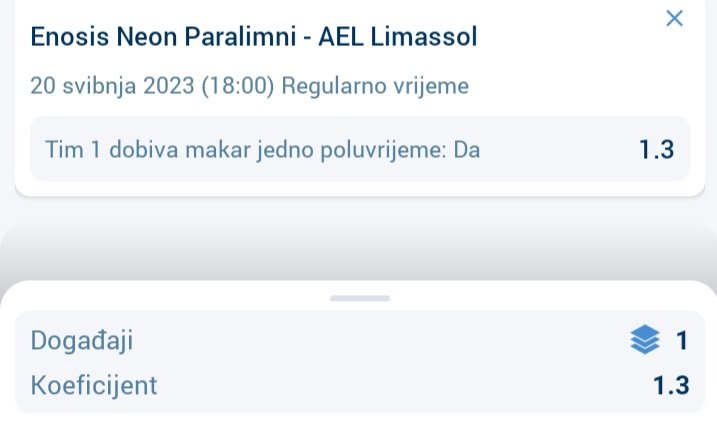Image resolution: width=717 pixels, height=431 pixels.
Task: Click the kickoff time (18:00)
Action: [x=238, y=86]
